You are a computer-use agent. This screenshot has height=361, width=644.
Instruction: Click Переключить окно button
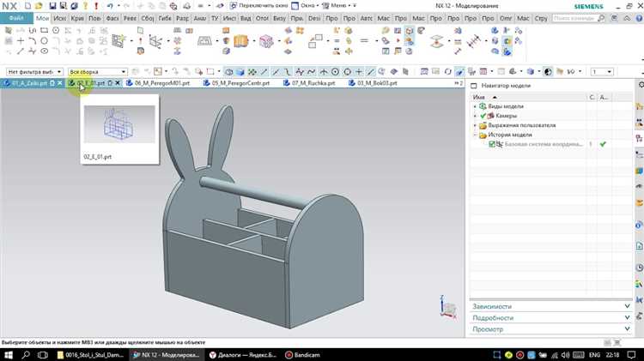258,6
